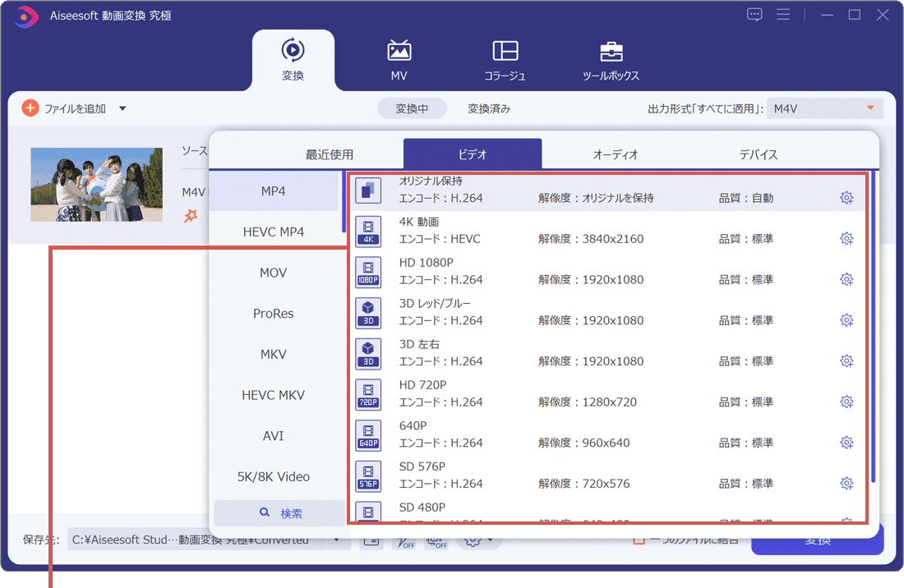
Task: Open settings gear for 4K 動画 preset
Action: coord(846,238)
